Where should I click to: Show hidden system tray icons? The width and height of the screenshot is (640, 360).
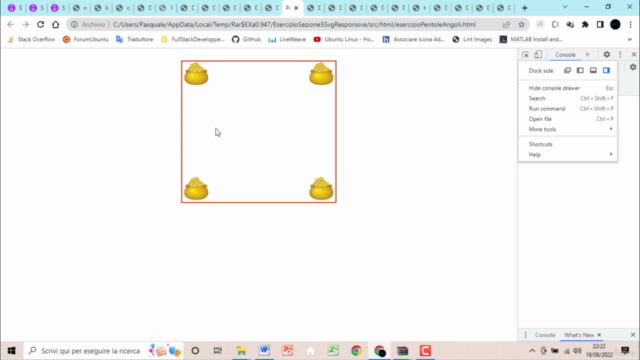pyautogui.click(x=532, y=351)
